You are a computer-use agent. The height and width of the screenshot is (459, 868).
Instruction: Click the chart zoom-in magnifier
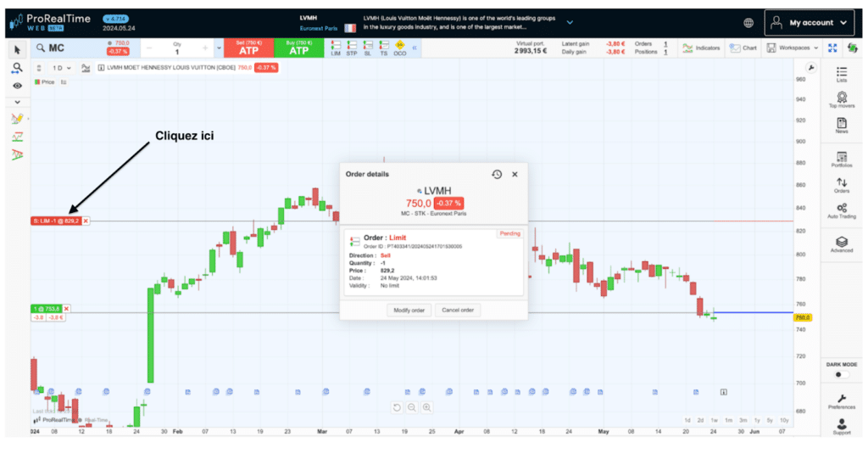click(x=426, y=407)
